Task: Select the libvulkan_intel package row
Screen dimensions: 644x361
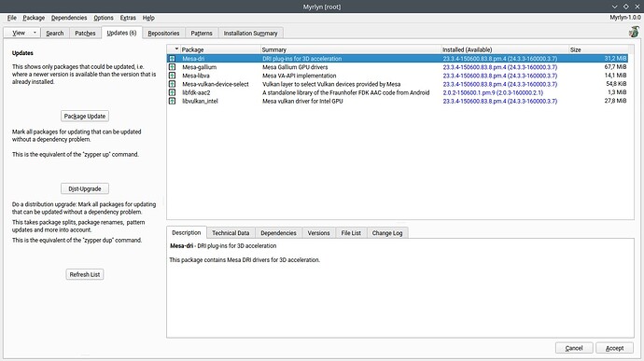Action: 398,101
